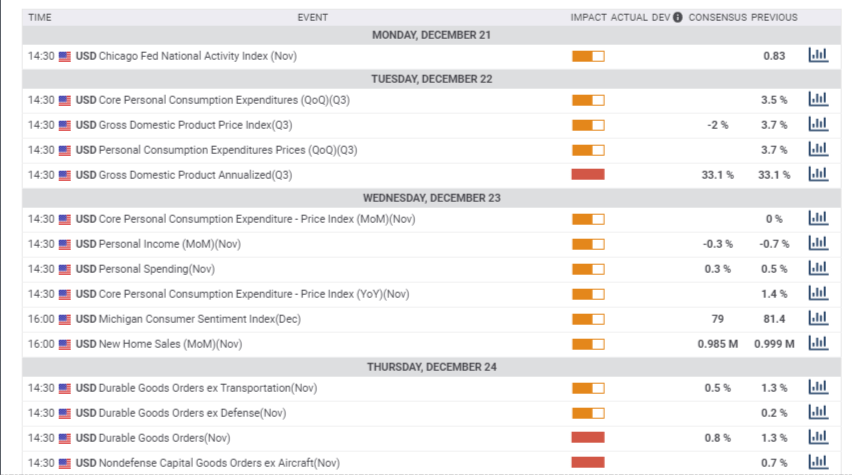The width and height of the screenshot is (852, 475).
Task: Open chart for Durable Goods Orders ex Defense
Action: click(x=818, y=412)
